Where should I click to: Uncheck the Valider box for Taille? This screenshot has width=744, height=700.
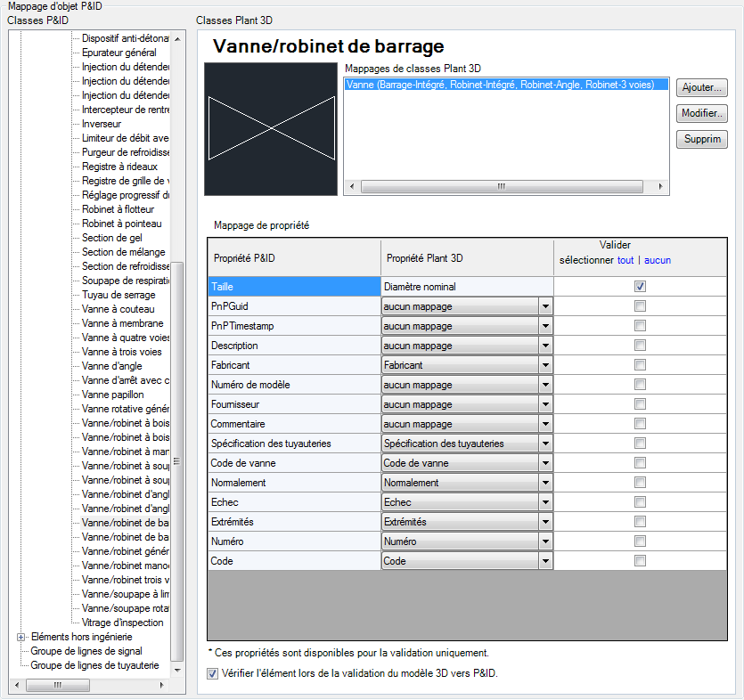pos(640,286)
